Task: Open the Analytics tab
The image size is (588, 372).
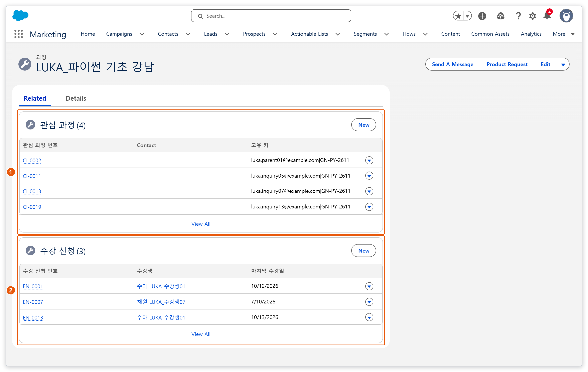Action: click(531, 34)
